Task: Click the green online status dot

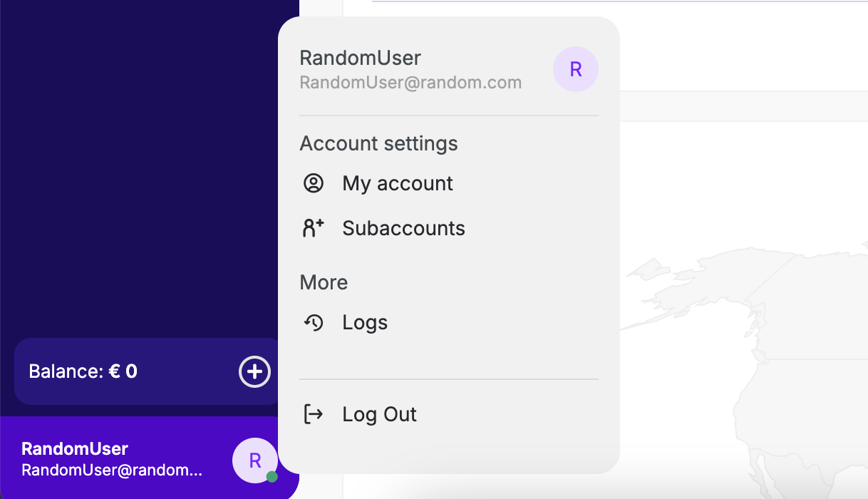Action: 272,476
